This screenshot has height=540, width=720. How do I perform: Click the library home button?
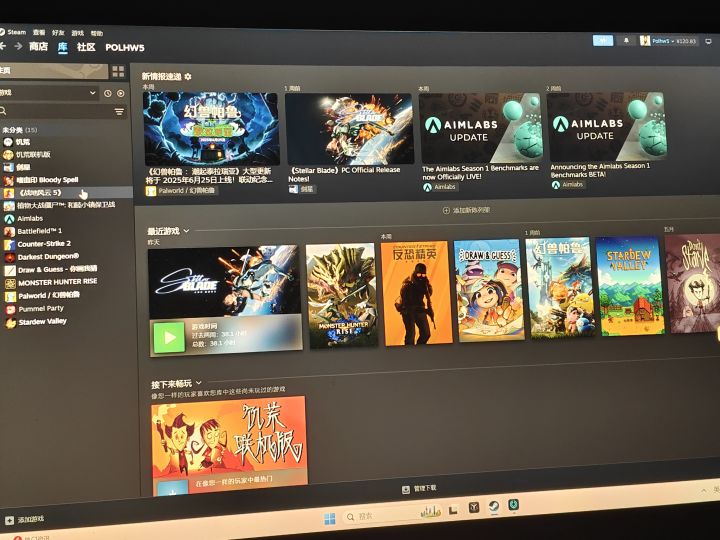click(x=54, y=71)
